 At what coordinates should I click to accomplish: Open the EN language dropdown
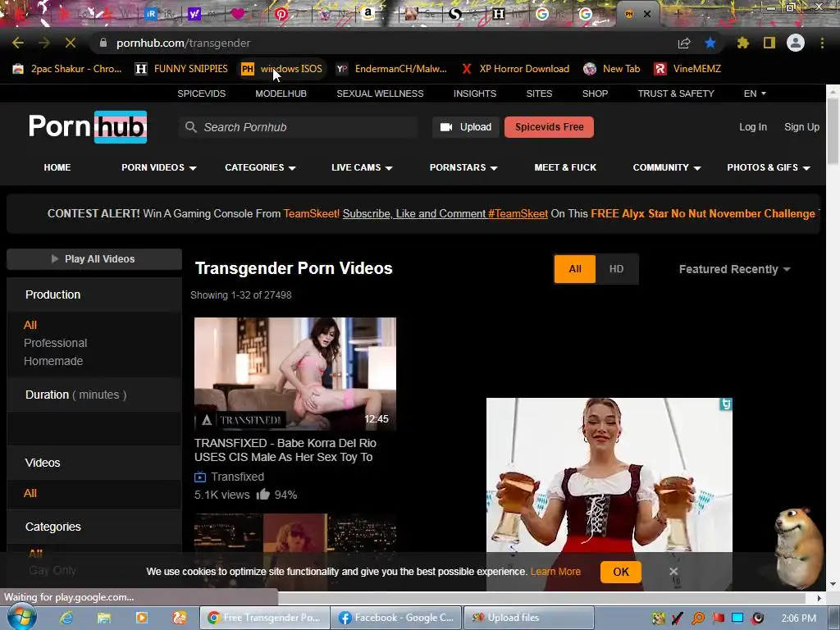point(755,94)
